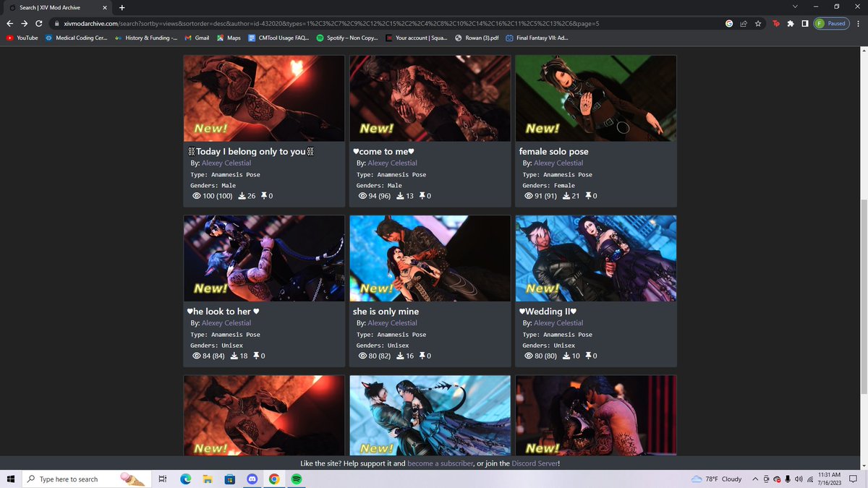Go back to the previous browser page
868x488 pixels.
(x=10, y=23)
